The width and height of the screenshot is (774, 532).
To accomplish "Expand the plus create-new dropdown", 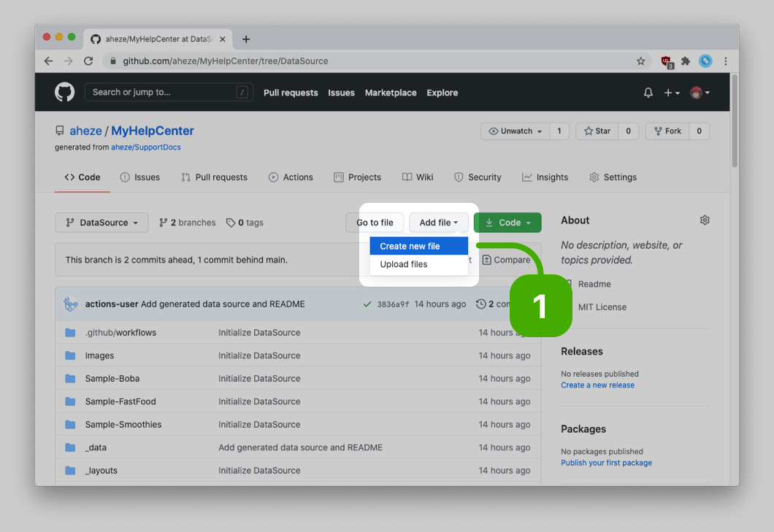I will [x=672, y=93].
